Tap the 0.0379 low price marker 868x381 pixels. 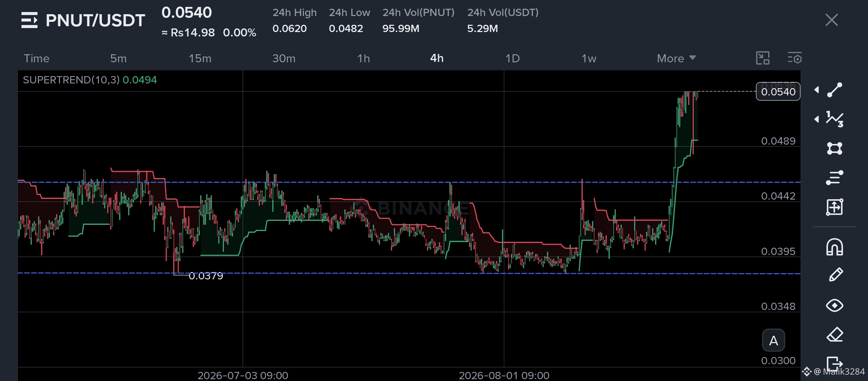[x=206, y=276]
